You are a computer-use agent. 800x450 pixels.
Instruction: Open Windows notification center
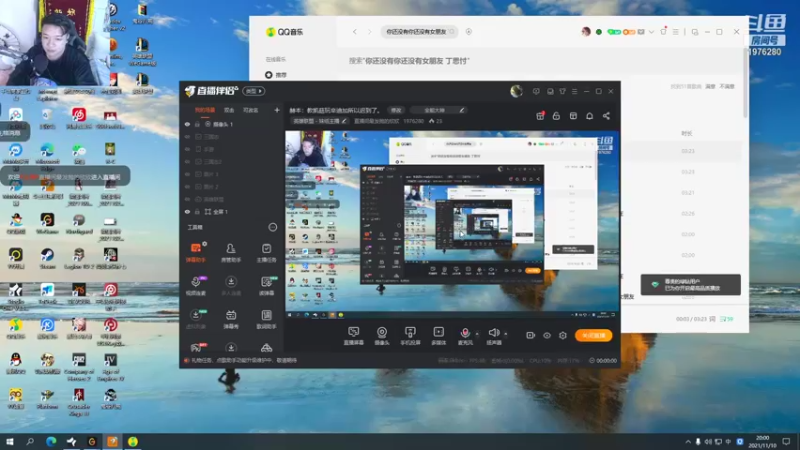[x=786, y=441]
